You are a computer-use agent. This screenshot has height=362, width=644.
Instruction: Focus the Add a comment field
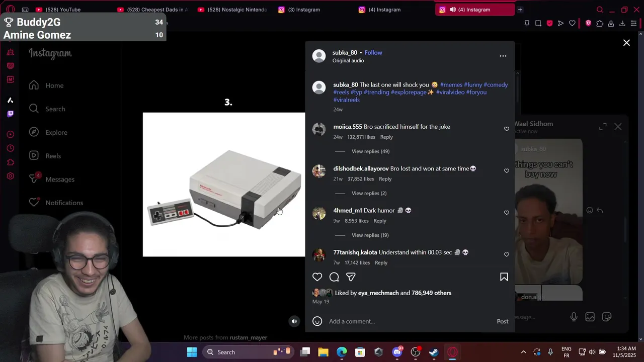(410, 321)
